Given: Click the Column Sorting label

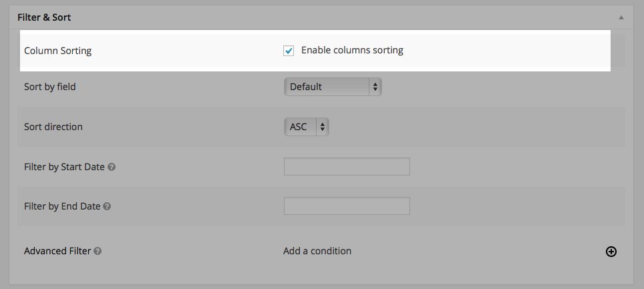Looking at the screenshot, I should tap(57, 51).
